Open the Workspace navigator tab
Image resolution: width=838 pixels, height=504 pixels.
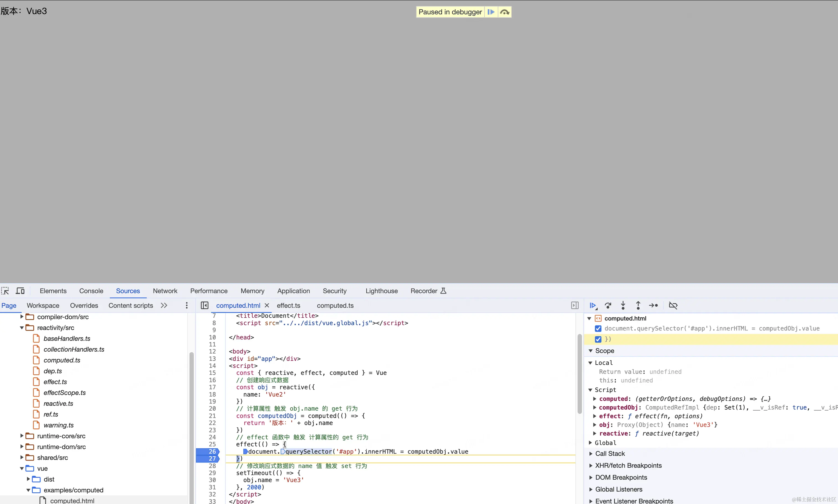(43, 305)
